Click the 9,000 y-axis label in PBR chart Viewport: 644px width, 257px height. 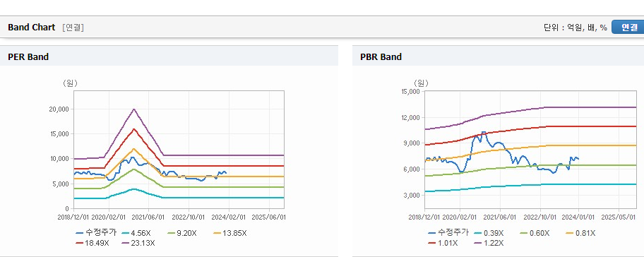[x=412, y=143]
